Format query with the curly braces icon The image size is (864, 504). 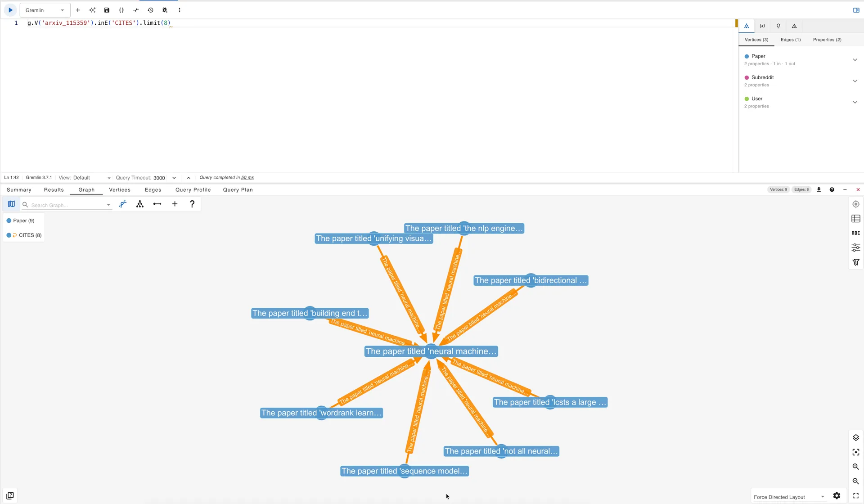[121, 10]
